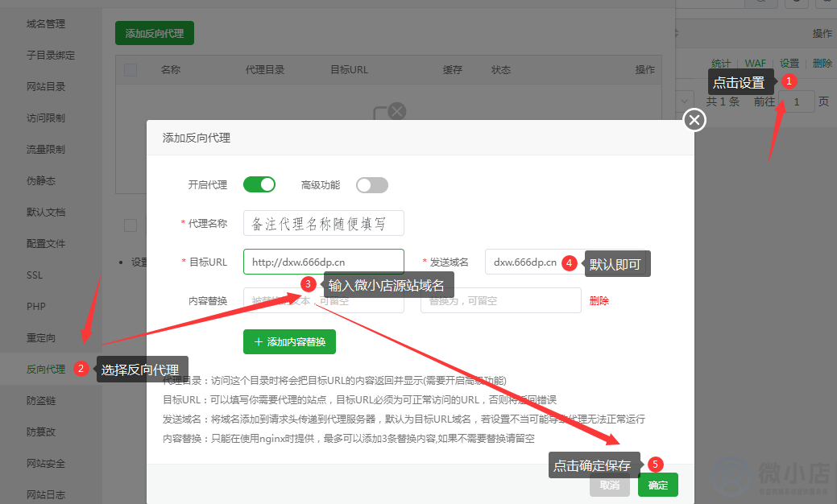
Task: Open 网站安全 in the sidebar
Action: click(46, 464)
